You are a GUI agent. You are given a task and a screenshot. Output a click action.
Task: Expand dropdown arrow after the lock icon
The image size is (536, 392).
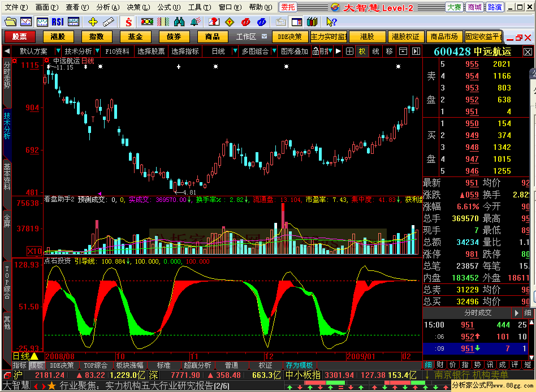(330, 51)
